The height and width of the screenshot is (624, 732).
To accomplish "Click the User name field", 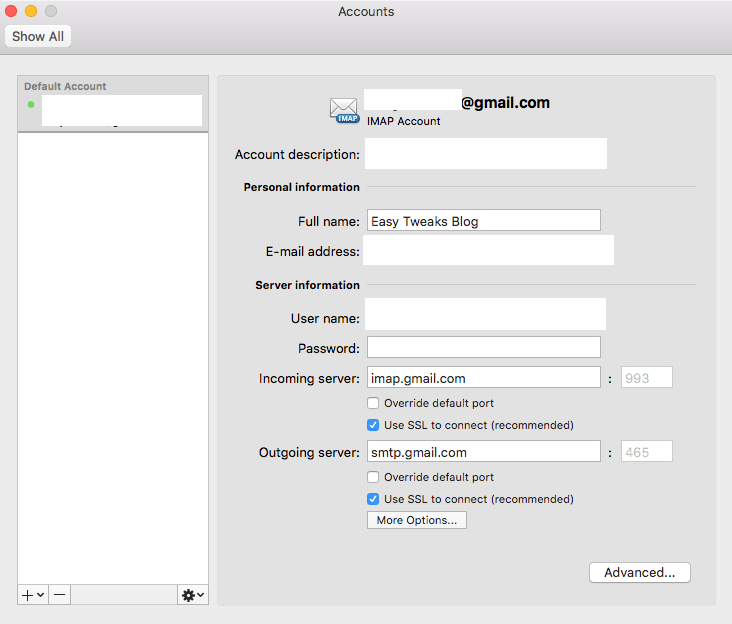I will (486, 314).
